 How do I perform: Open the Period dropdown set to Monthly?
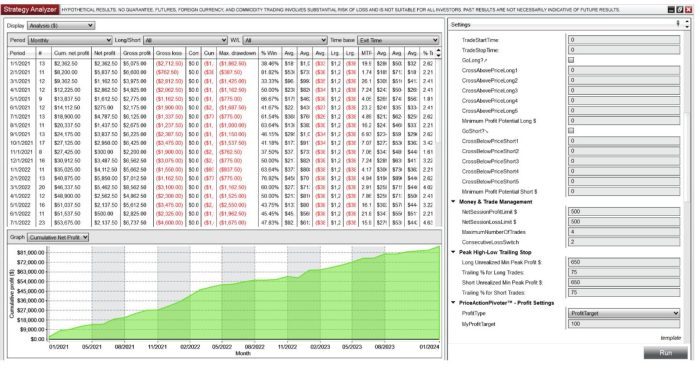(70, 40)
